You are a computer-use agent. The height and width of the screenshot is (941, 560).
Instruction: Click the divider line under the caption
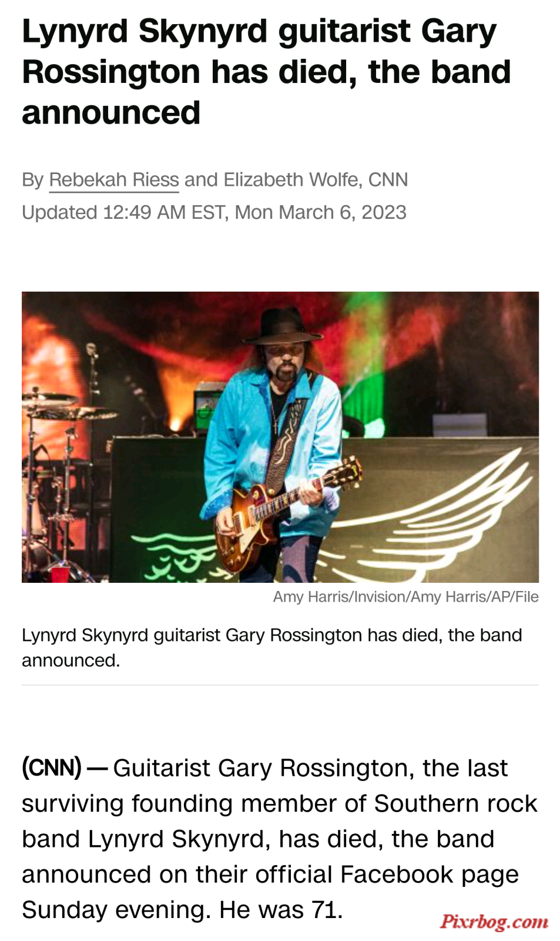tap(280, 685)
